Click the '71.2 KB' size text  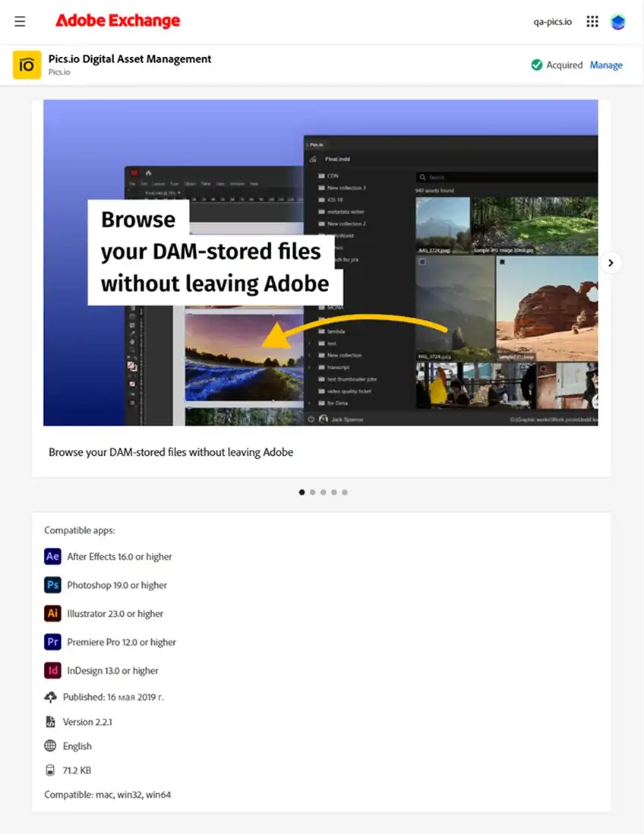(x=77, y=770)
